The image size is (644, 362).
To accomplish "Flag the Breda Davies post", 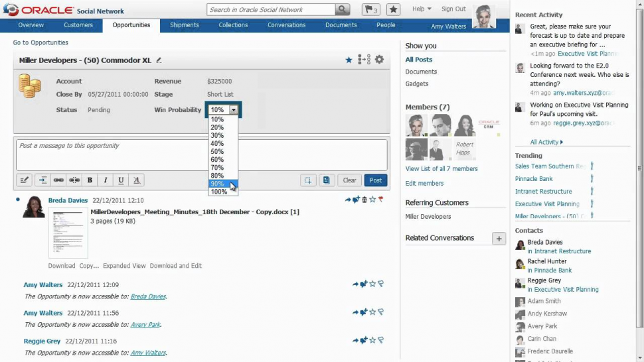I will point(380,200).
